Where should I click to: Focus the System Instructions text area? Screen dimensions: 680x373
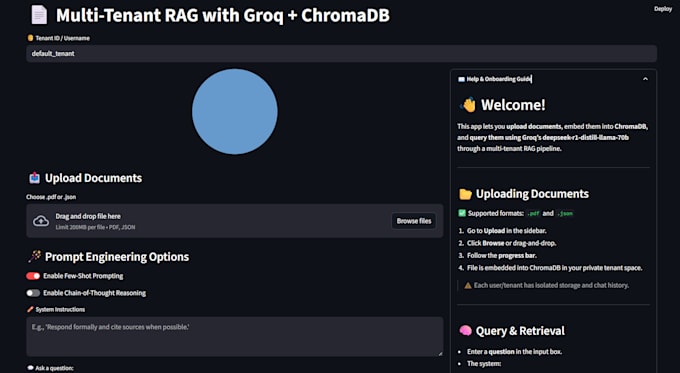(x=235, y=337)
